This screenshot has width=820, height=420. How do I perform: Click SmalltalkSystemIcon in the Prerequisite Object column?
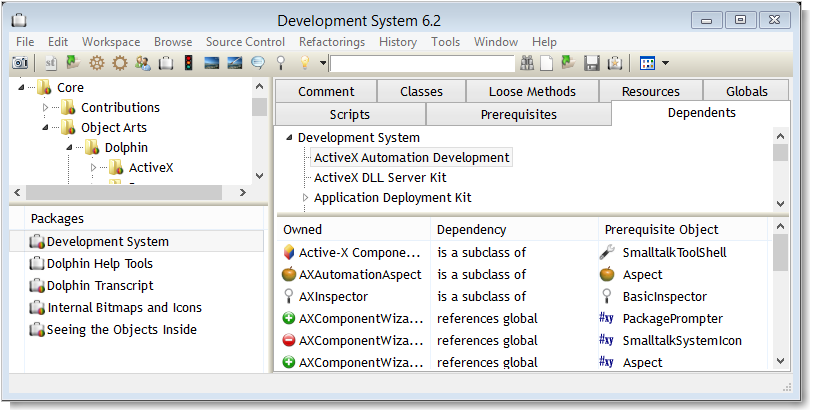(x=682, y=340)
